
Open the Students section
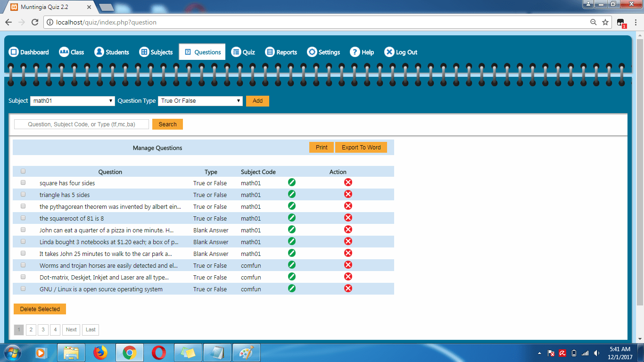(x=112, y=52)
